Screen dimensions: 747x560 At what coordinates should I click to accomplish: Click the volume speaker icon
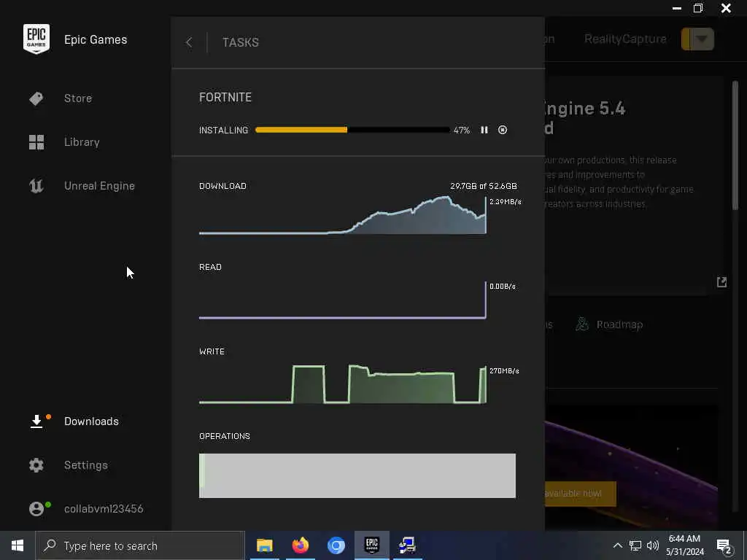point(653,545)
